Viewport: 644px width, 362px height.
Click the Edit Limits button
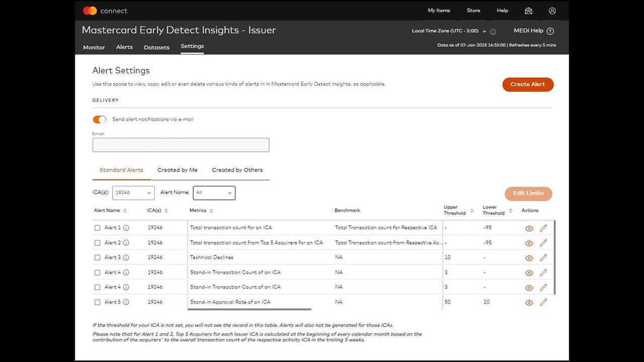pyautogui.click(x=528, y=194)
